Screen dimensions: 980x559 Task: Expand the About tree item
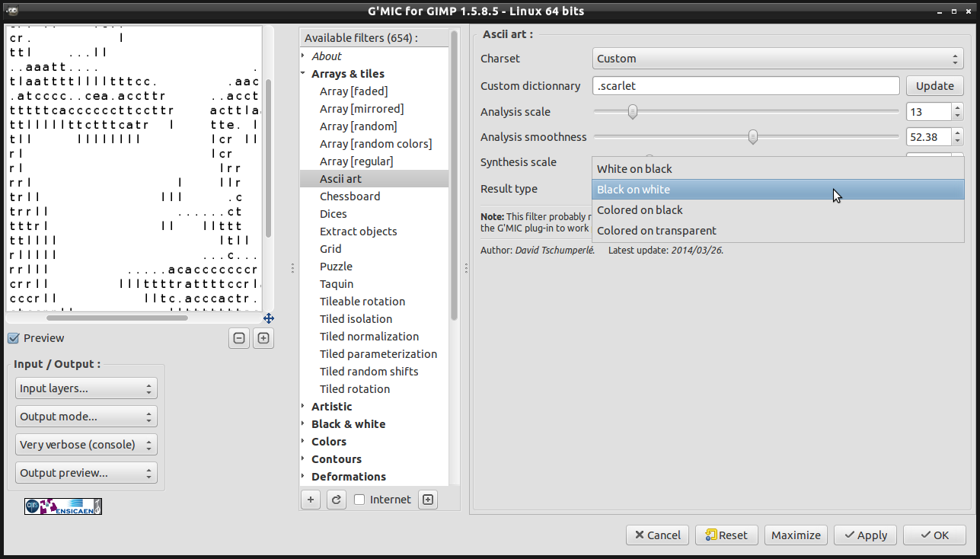303,56
